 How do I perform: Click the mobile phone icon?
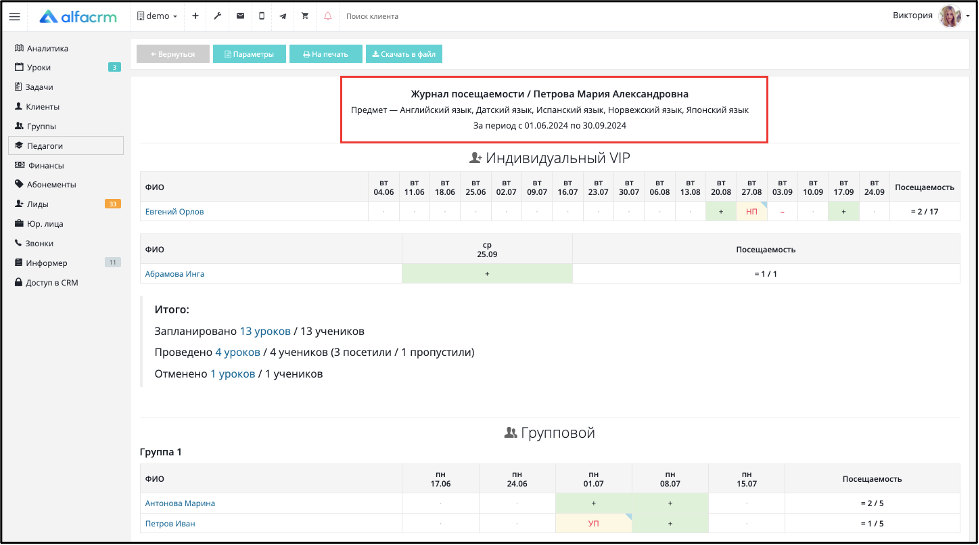[x=262, y=16]
